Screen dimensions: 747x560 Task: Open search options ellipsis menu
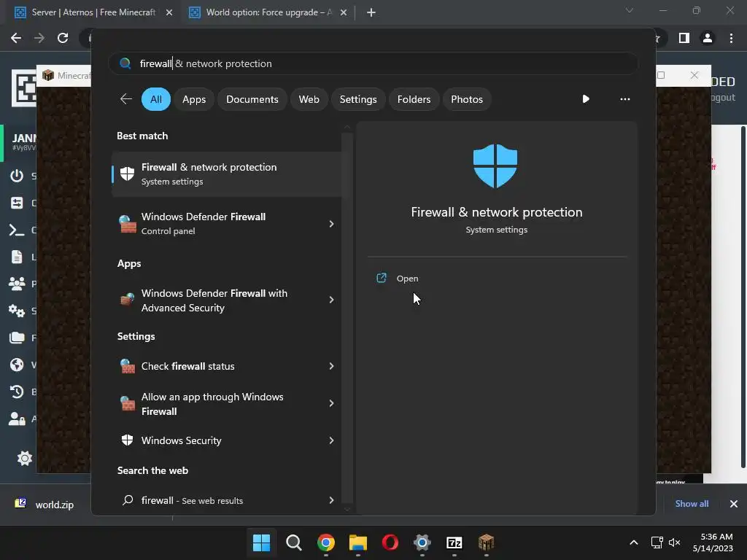(625, 99)
